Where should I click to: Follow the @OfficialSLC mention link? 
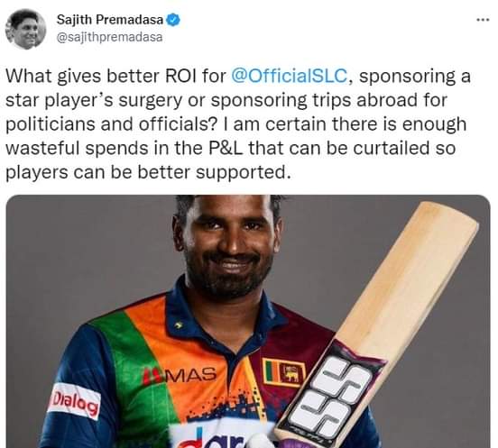pyautogui.click(x=290, y=76)
